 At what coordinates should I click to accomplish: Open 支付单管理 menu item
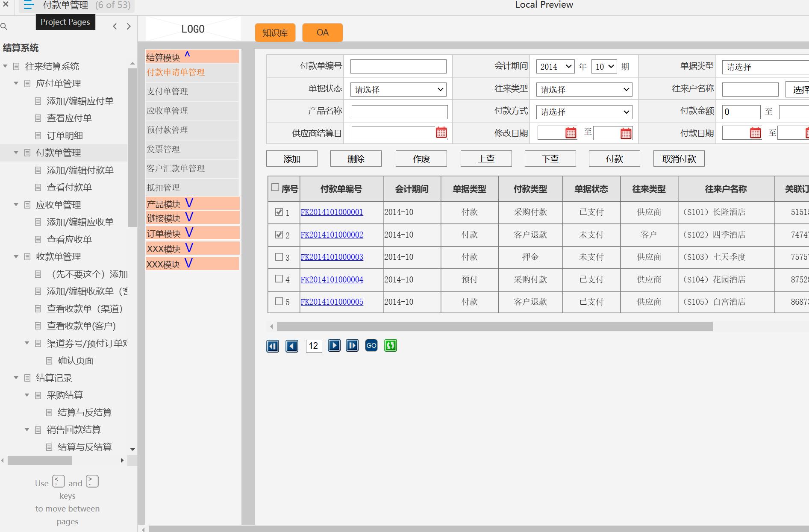[x=192, y=91]
